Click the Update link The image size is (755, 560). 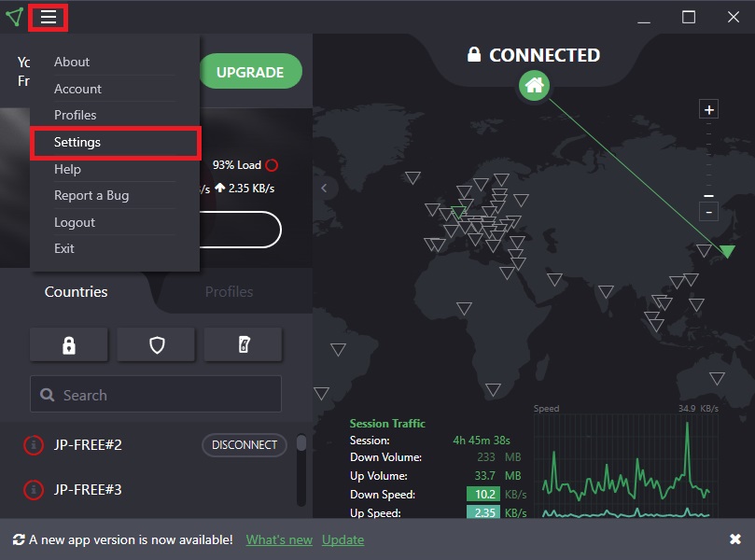pos(343,539)
